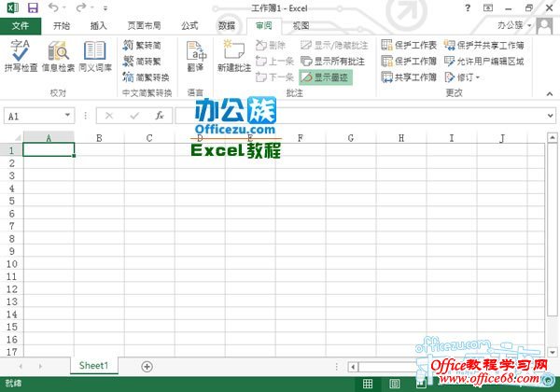Open the 信息检索 research tool
Viewport: 560px width, 392px height.
pos(58,56)
